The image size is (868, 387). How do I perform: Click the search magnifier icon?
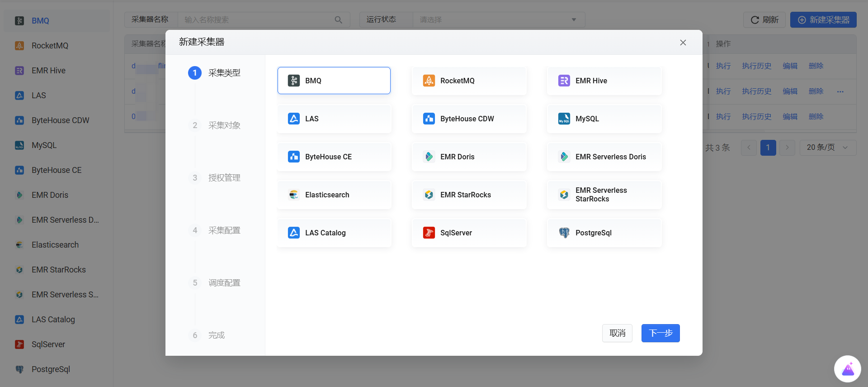[338, 20]
